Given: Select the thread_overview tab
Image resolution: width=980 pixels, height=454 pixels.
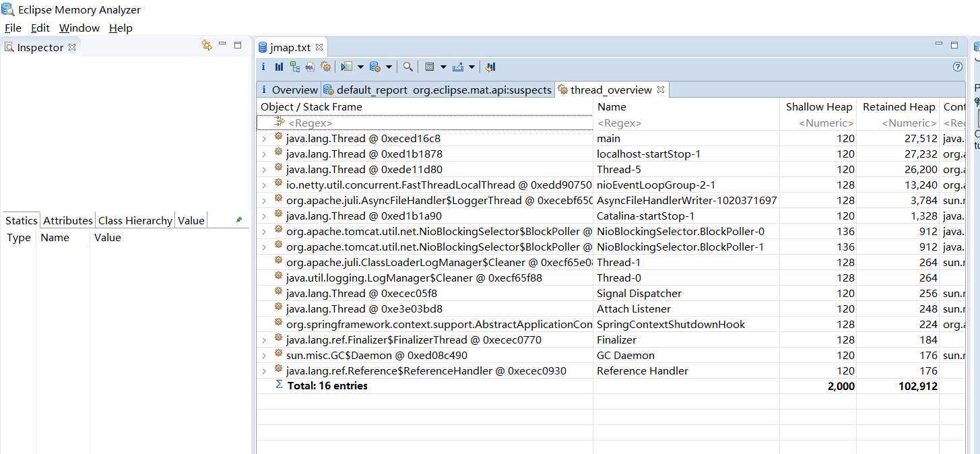Looking at the screenshot, I should [611, 90].
